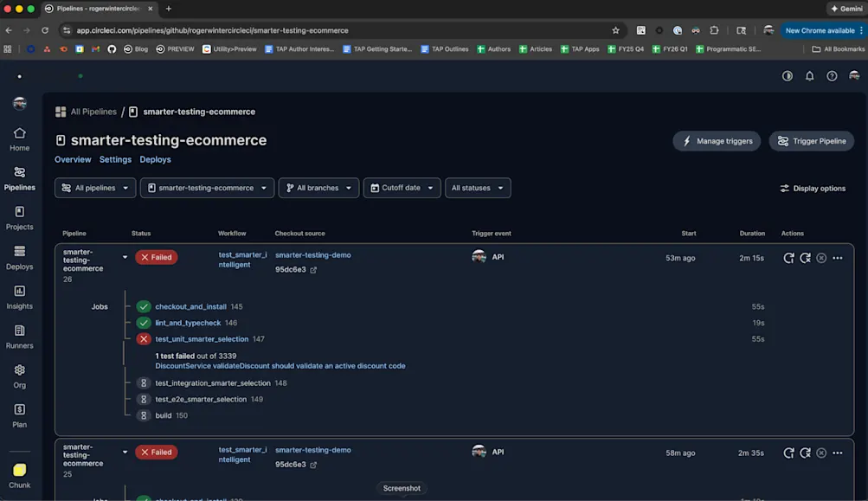
Task: Switch to the Settings tab
Action: [x=115, y=159]
